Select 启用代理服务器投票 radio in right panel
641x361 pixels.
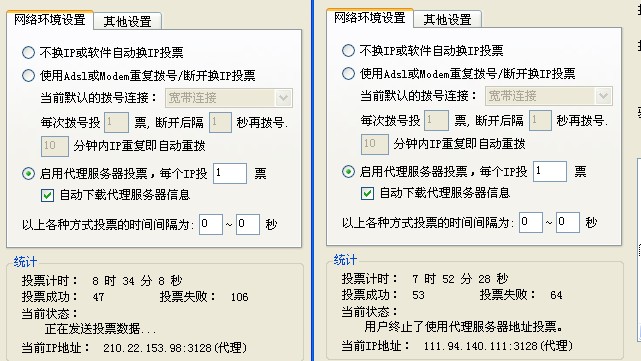(348, 172)
